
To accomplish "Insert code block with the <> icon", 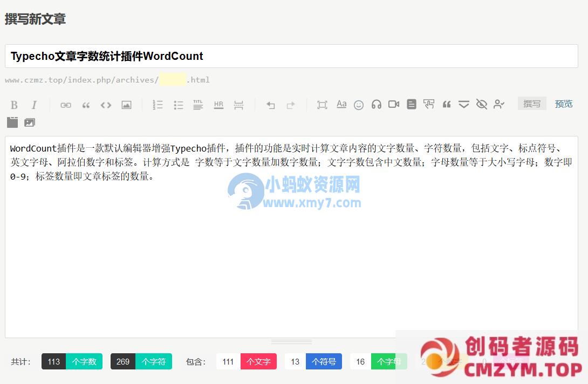I will 106,105.
